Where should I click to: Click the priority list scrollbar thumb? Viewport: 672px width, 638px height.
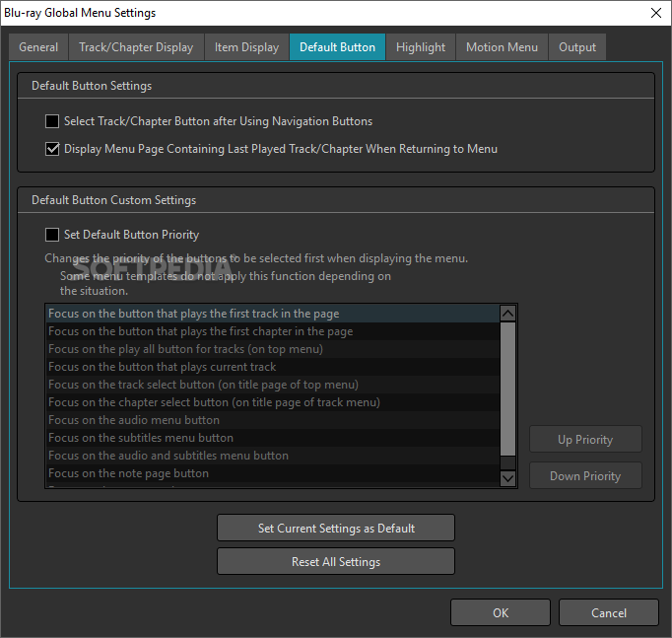point(507,389)
